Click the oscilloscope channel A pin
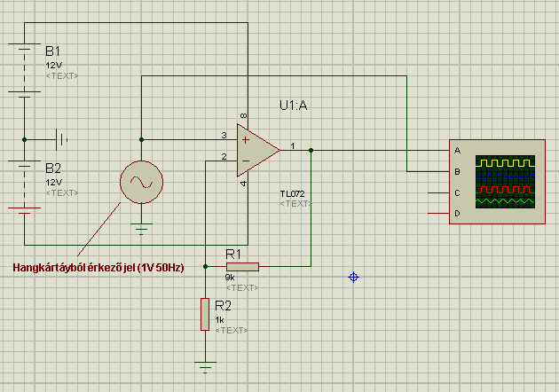559x392 pixels. click(438, 151)
